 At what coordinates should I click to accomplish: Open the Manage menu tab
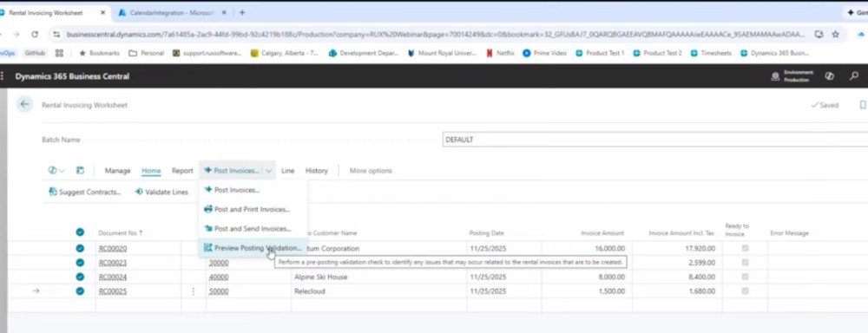(117, 171)
